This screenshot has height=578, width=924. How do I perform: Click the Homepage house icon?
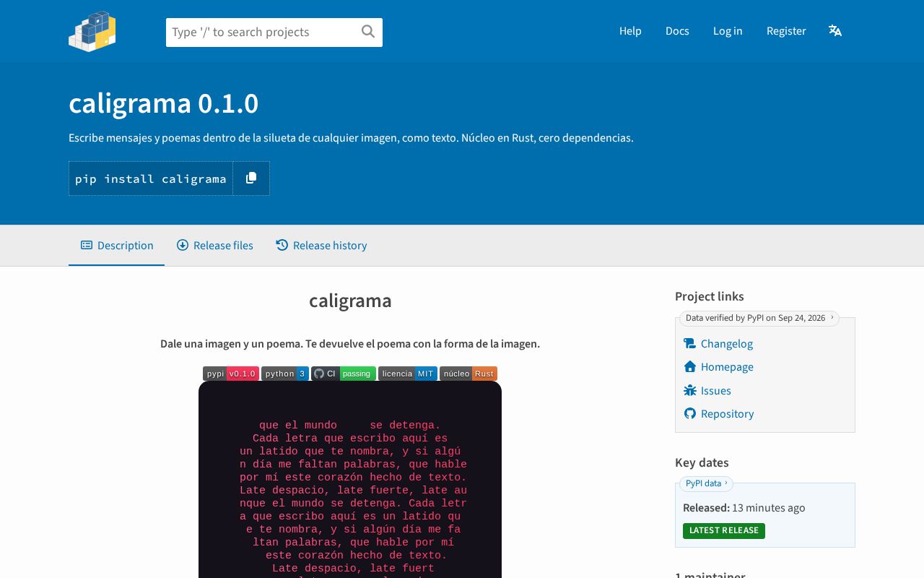pos(689,367)
